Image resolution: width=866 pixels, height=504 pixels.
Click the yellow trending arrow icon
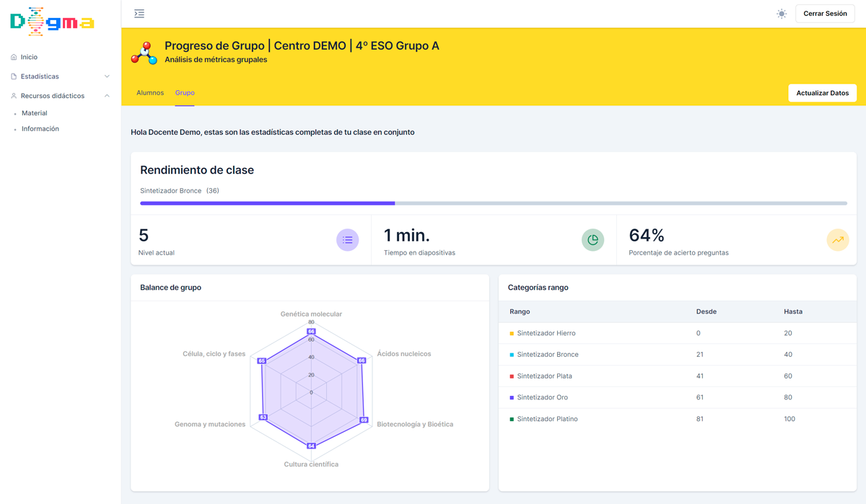coord(837,240)
